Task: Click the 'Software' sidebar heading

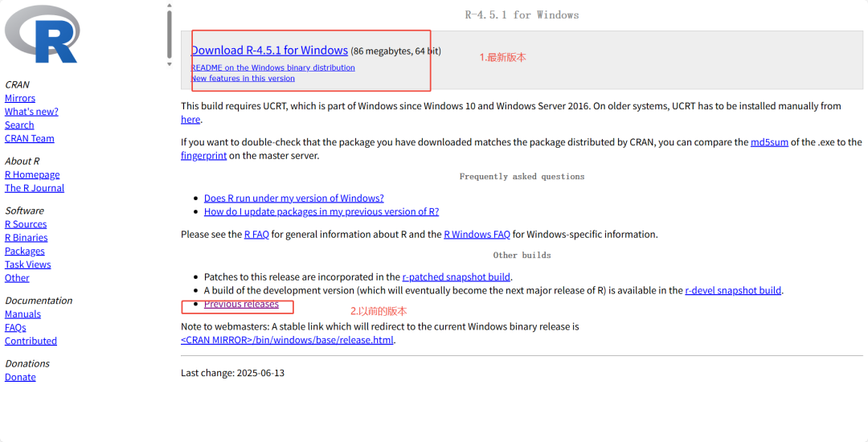Action: coord(24,211)
